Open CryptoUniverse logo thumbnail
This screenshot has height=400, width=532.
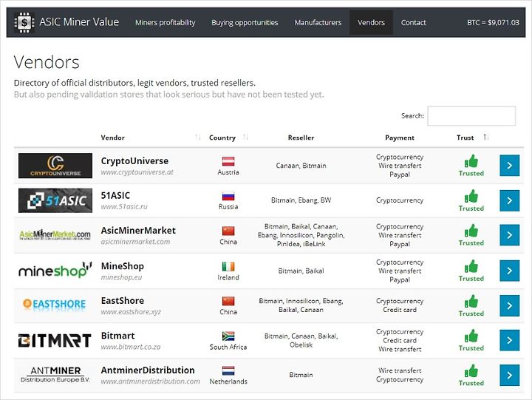[55, 166]
